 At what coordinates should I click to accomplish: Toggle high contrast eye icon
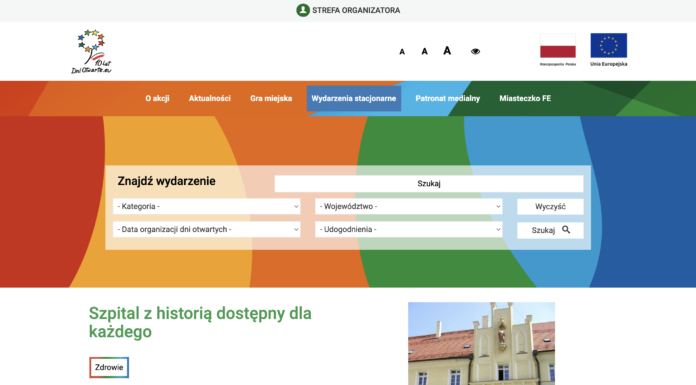475,52
